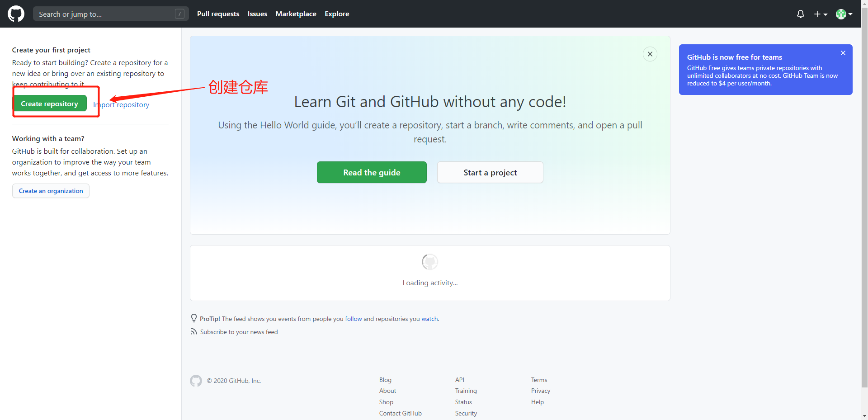The height and width of the screenshot is (420, 868).
Task: Click the footer GitHub logo
Action: tap(196, 381)
